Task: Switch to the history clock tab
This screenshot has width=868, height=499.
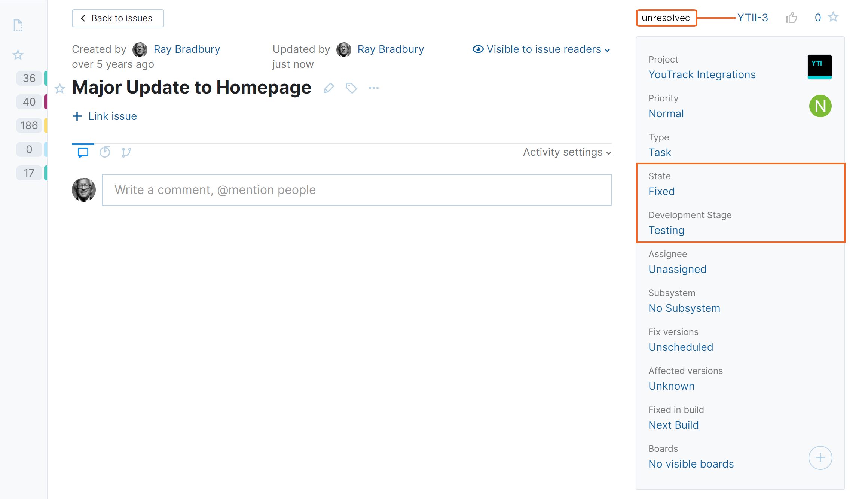Action: coord(105,152)
